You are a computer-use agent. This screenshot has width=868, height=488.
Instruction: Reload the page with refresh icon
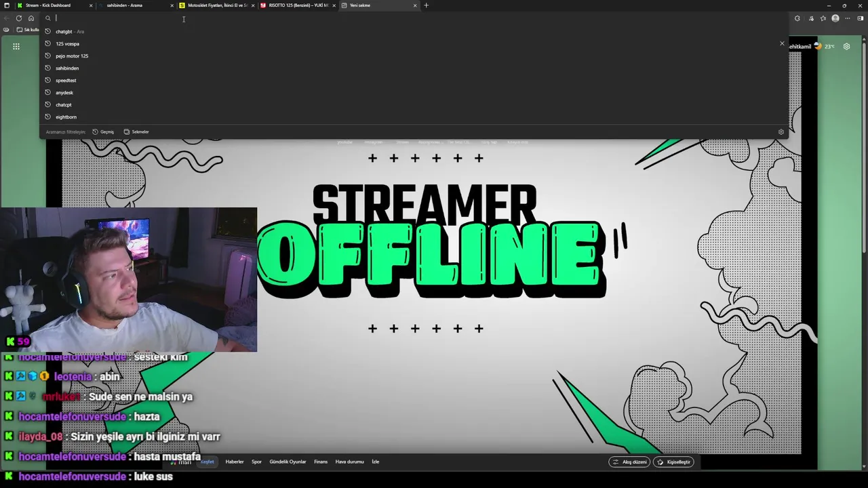(19, 18)
